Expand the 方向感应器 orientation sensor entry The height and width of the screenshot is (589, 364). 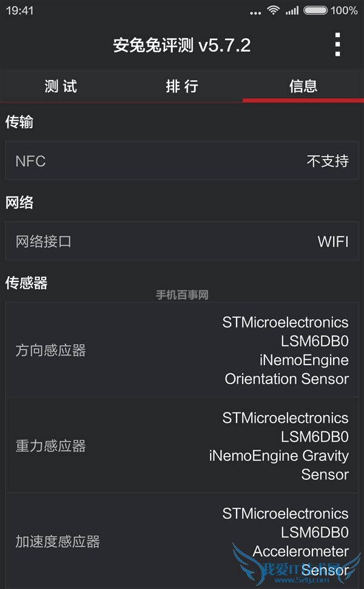tap(182, 351)
